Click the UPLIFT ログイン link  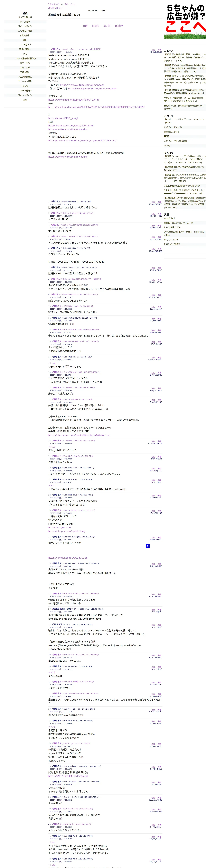(x=55, y=8)
